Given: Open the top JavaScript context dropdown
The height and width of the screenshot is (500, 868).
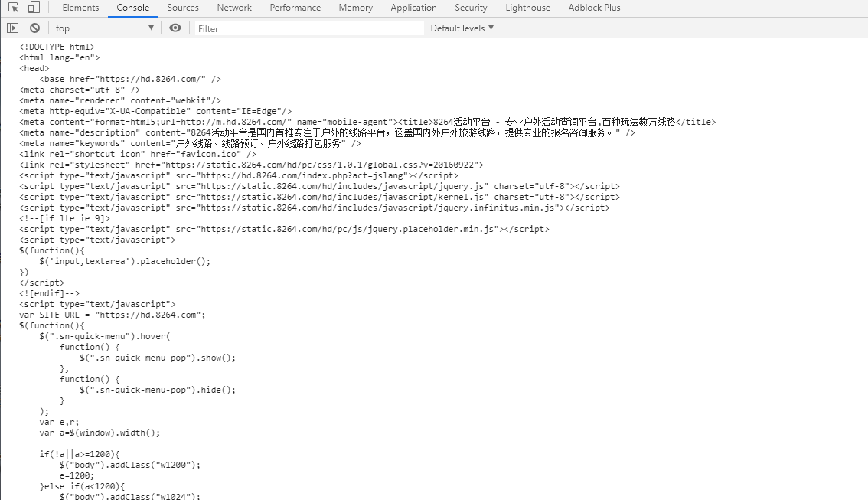Looking at the screenshot, I should point(104,28).
